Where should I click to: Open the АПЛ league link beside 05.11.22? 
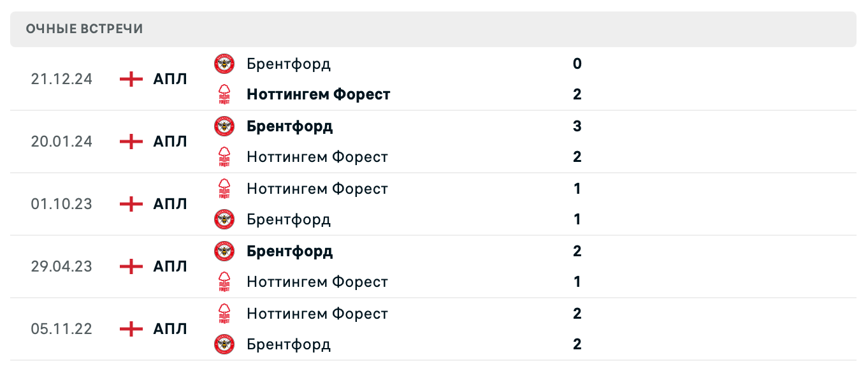(170, 328)
